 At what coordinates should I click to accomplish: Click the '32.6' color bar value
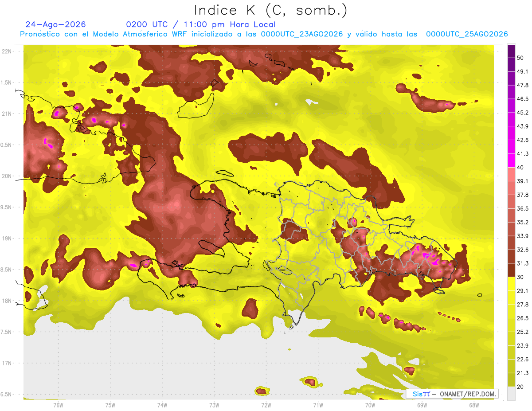point(523,250)
